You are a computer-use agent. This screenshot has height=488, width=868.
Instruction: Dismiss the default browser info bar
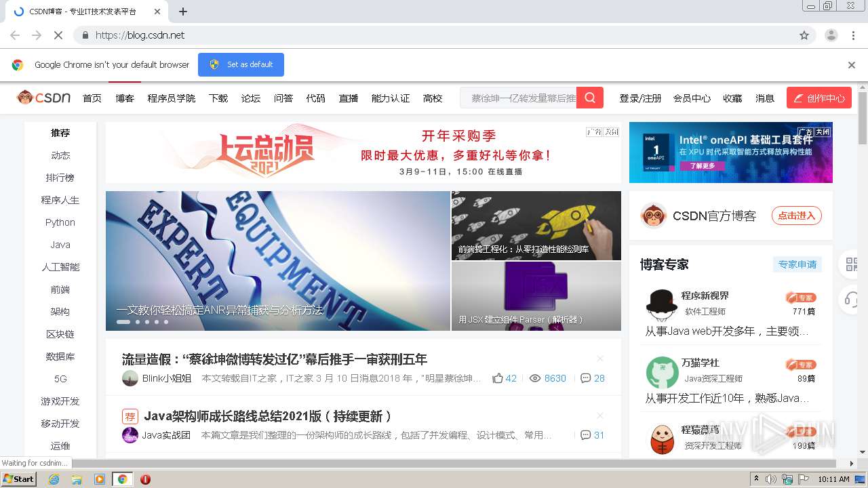[x=851, y=65]
